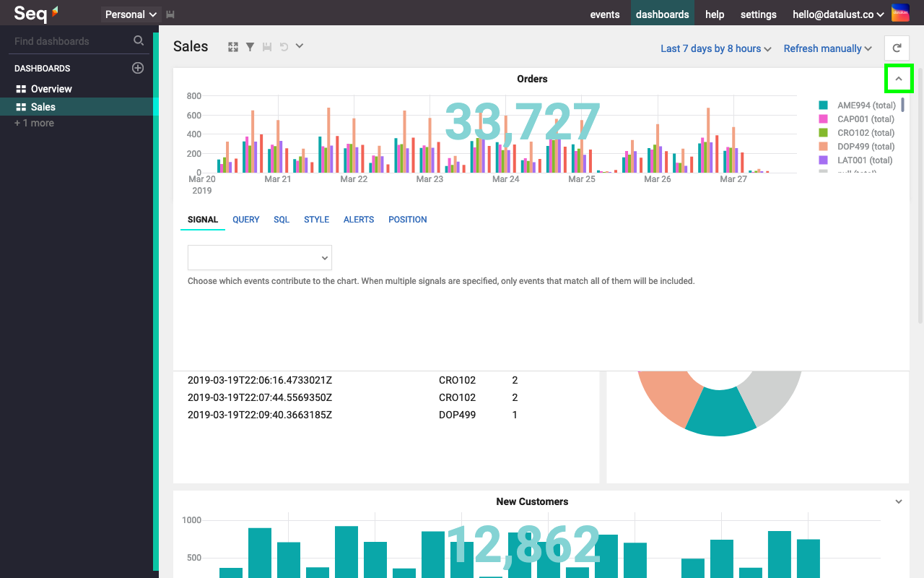The height and width of the screenshot is (578, 924).
Task: Click the AME994 (total) legend label
Action: (866, 105)
